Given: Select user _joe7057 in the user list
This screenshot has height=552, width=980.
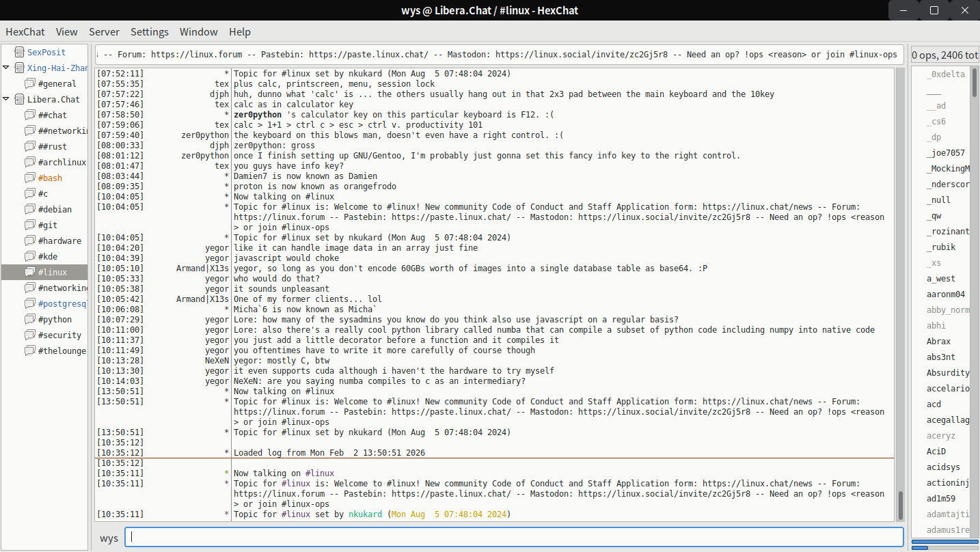Looking at the screenshot, I should [x=946, y=153].
